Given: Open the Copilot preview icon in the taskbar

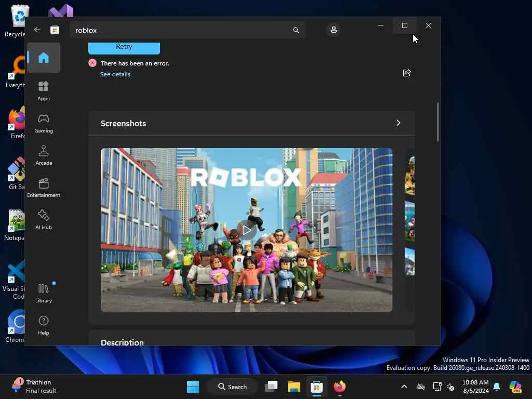Looking at the screenshot, I should coord(515,387).
